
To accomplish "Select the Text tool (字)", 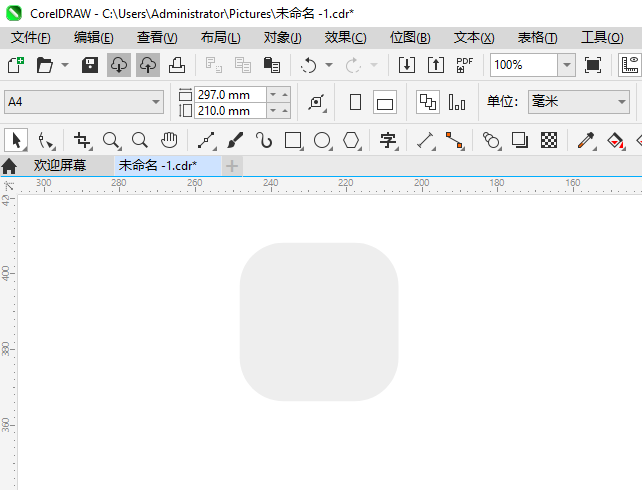I will tap(388, 140).
